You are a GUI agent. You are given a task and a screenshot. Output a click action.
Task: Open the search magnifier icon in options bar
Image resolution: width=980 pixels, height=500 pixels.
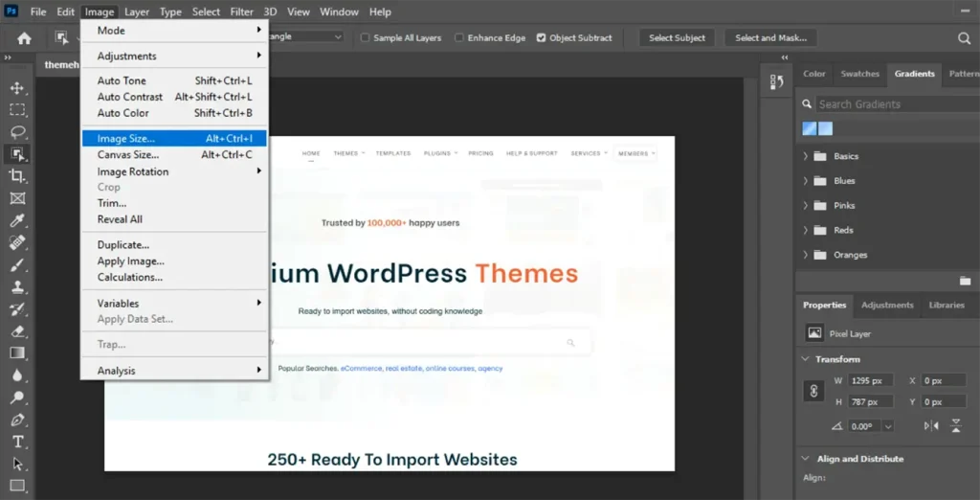(964, 38)
